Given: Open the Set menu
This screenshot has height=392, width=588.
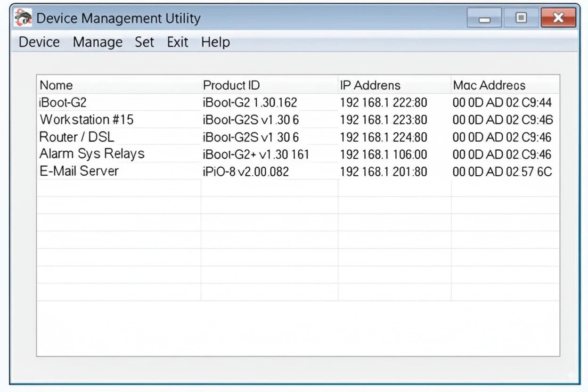Looking at the screenshot, I should (144, 42).
